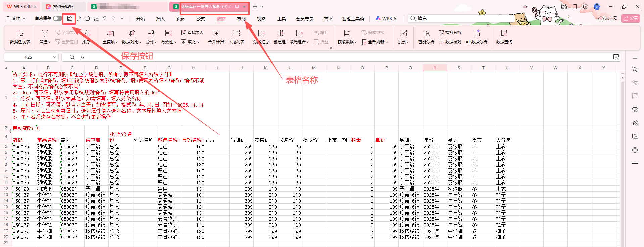Click the AI 数据分析 icon
This screenshot has height=247, width=644.
(x=476, y=33)
